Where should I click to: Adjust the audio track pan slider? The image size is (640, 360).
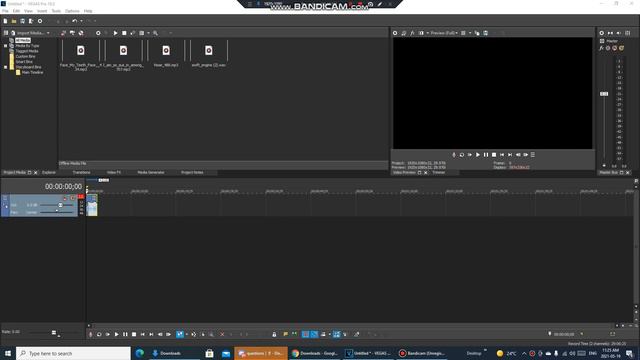[x=57, y=212]
